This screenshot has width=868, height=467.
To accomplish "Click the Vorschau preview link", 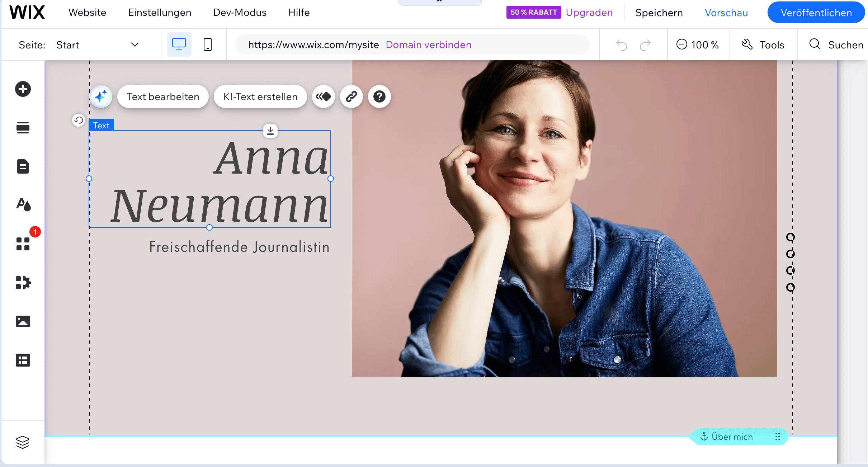I will point(726,13).
